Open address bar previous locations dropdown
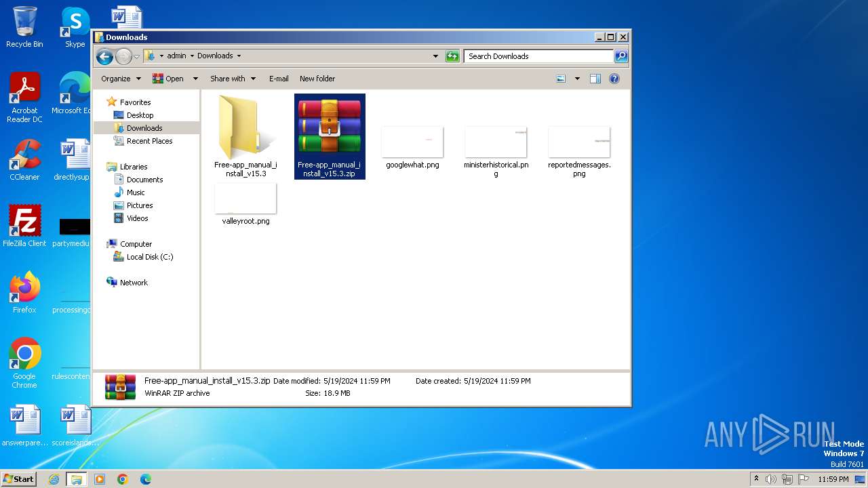868x488 pixels. click(435, 56)
